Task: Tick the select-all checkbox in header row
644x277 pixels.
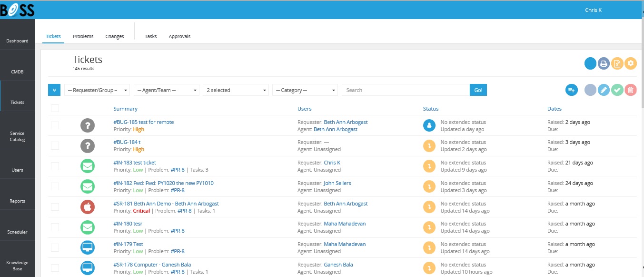Action: coord(55,108)
